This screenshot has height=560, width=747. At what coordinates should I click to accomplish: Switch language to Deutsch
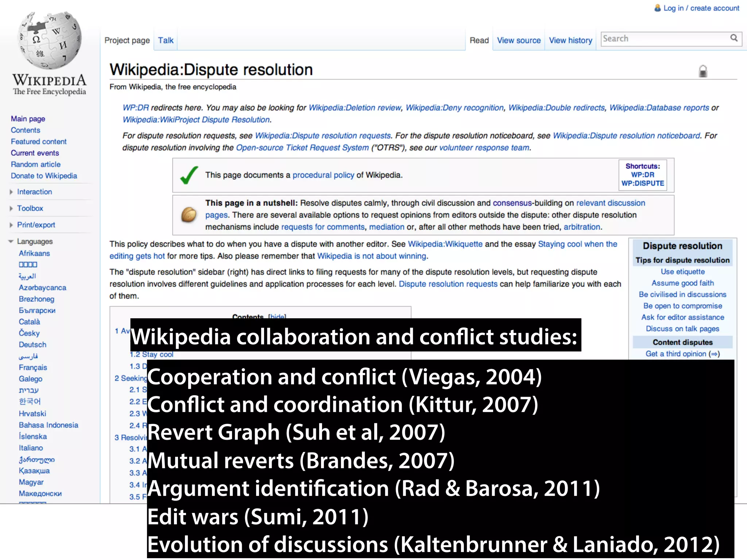[32, 345]
